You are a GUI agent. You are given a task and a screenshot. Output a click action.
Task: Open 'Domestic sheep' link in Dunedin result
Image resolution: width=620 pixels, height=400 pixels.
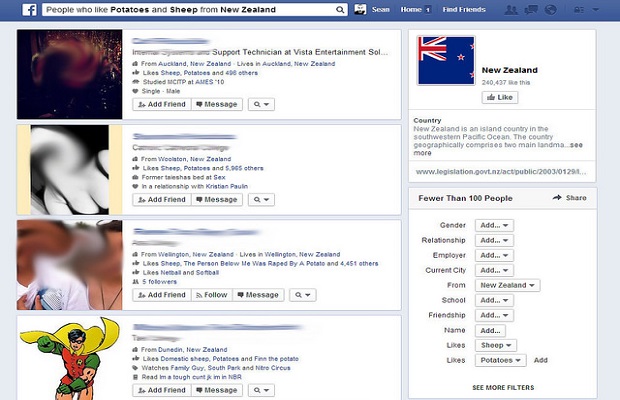pos(185,359)
